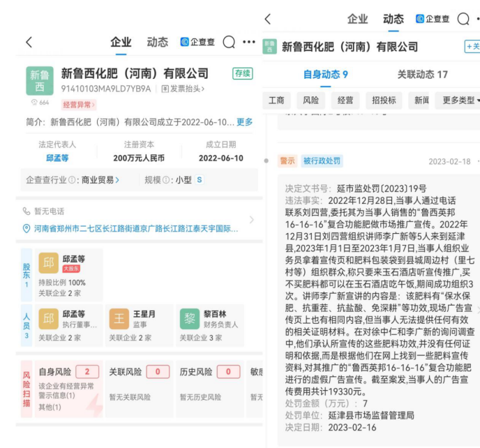Viewport: 480px width, 448px height.
Task: Open 历史风险 0 card
Action: click(210, 389)
